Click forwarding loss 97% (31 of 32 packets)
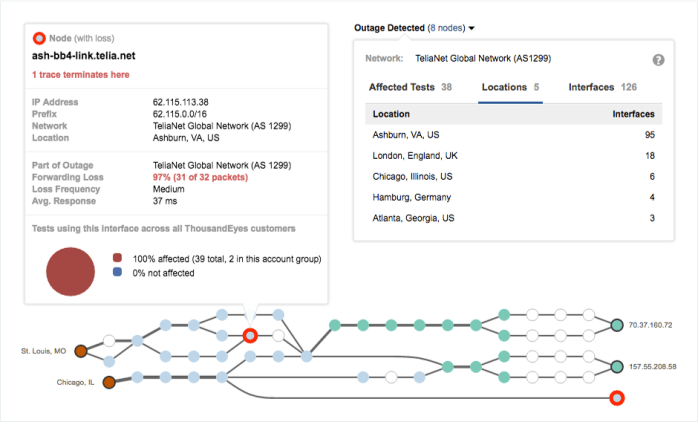 [200, 177]
